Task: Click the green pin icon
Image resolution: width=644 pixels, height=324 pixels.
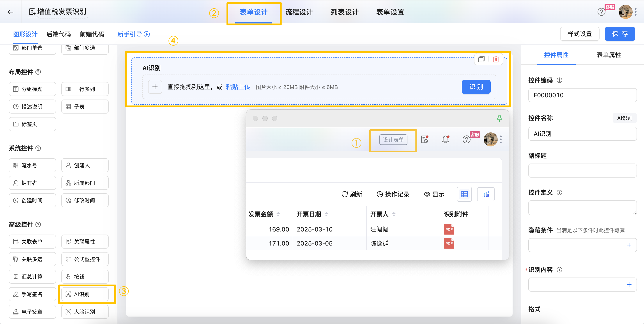Action: coord(499,118)
